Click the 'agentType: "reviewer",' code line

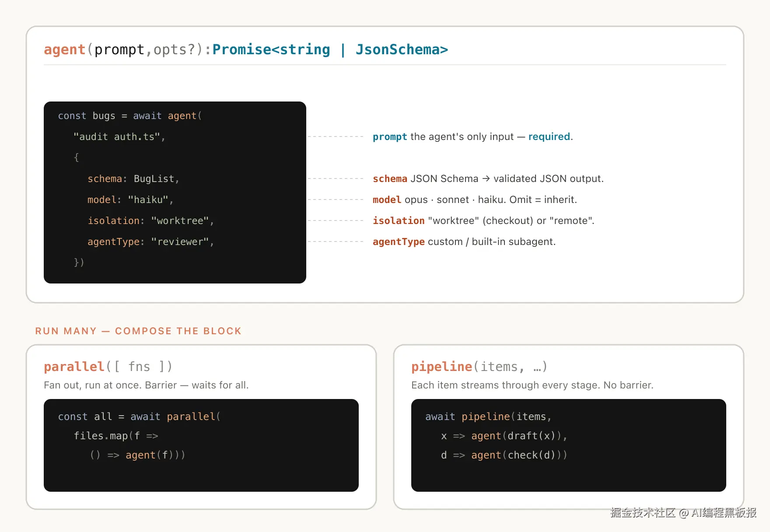[x=151, y=242]
